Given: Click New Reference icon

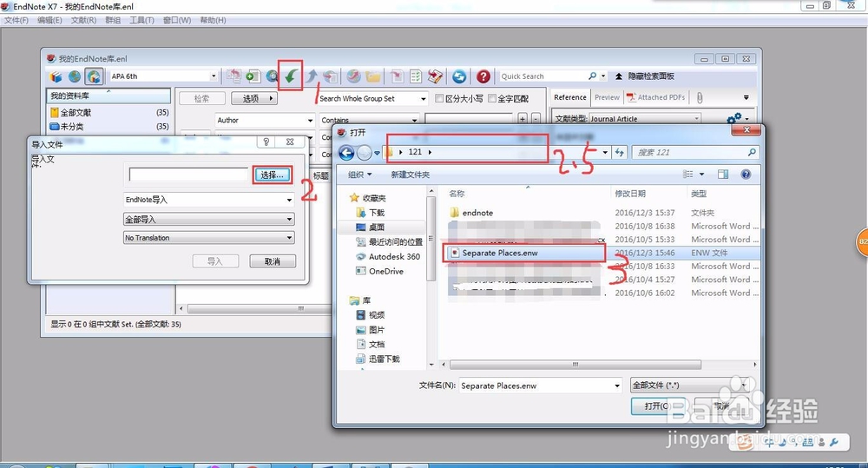Looking at the screenshot, I should [253, 76].
